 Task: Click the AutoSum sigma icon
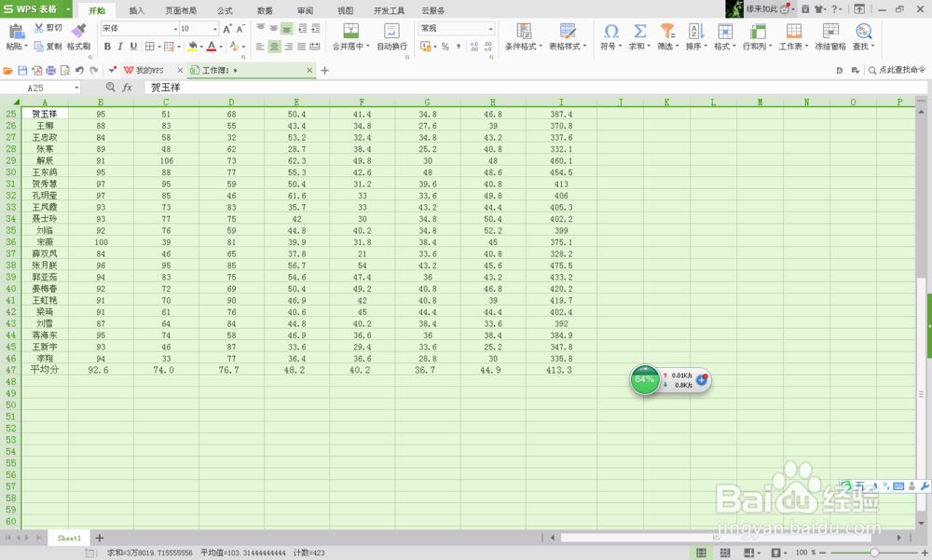pos(639,31)
